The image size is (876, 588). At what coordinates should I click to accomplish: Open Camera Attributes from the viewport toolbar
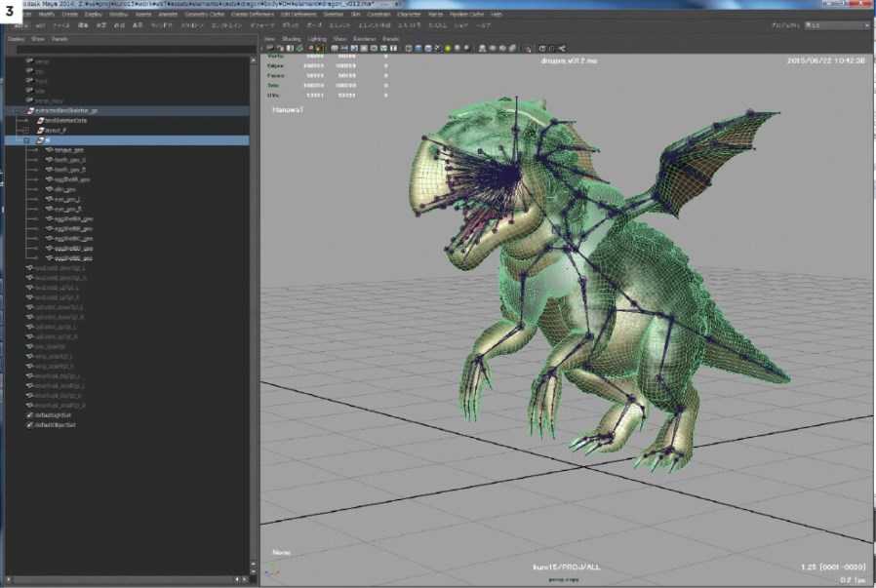point(280,49)
